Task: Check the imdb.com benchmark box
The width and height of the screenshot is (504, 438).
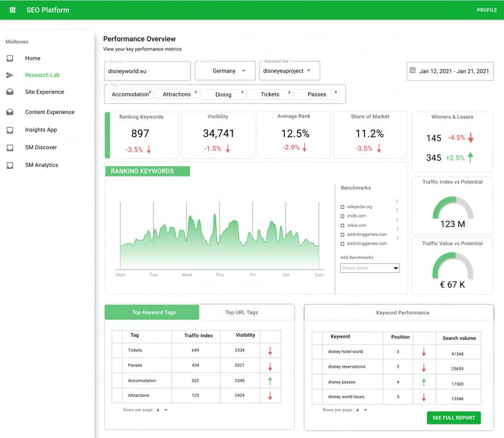Action: (x=342, y=216)
